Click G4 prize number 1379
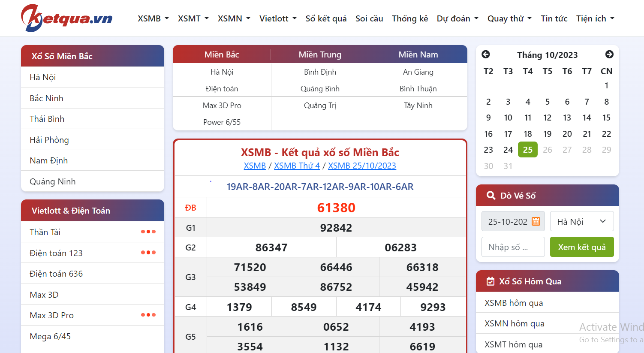 239,307
